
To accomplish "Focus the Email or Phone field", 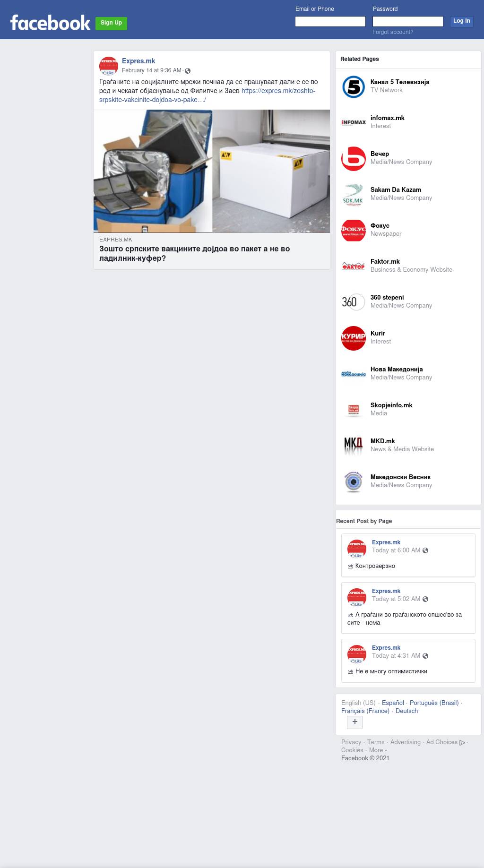I will click(x=330, y=22).
